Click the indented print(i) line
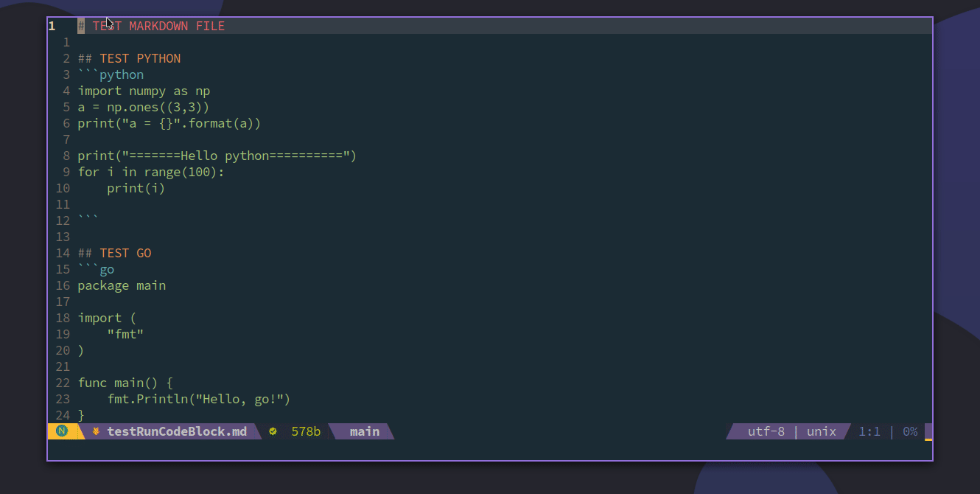Screen dimensions: 980x494 (136, 188)
